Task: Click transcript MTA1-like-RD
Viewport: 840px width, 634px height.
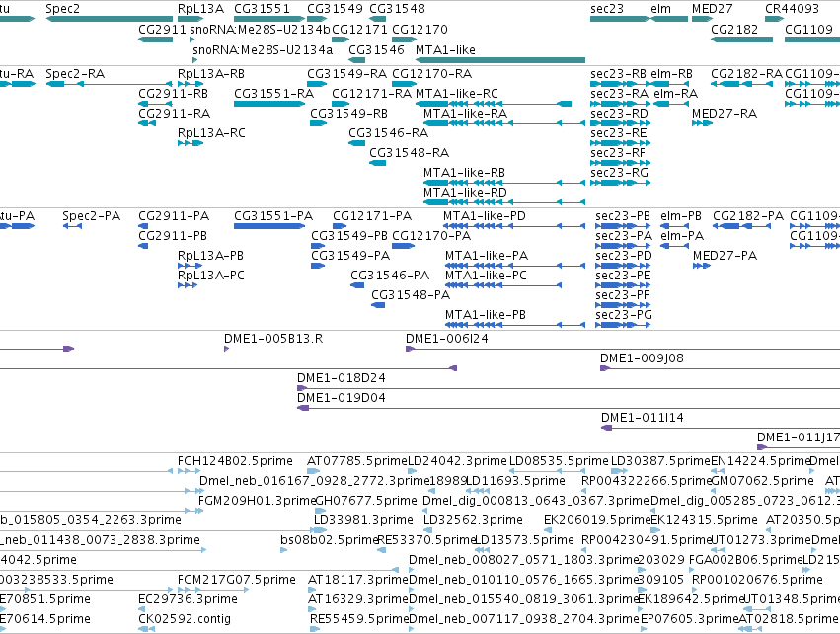Action: pos(504,202)
